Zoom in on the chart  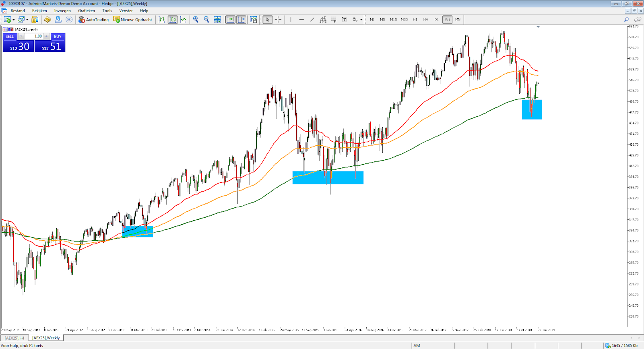pos(196,19)
